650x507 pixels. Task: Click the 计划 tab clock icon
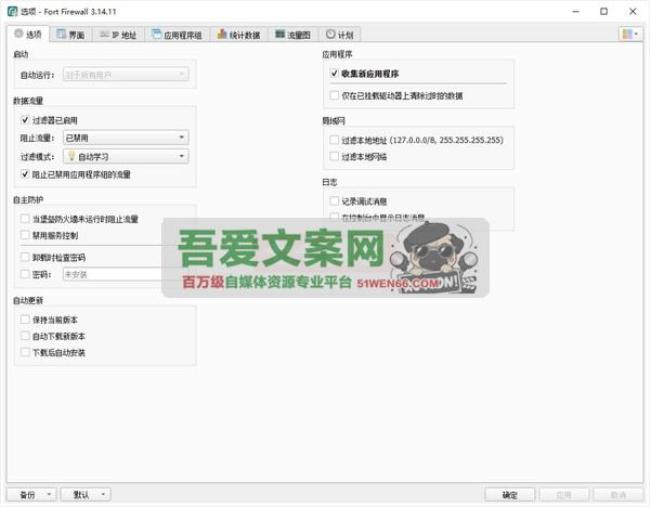330,34
